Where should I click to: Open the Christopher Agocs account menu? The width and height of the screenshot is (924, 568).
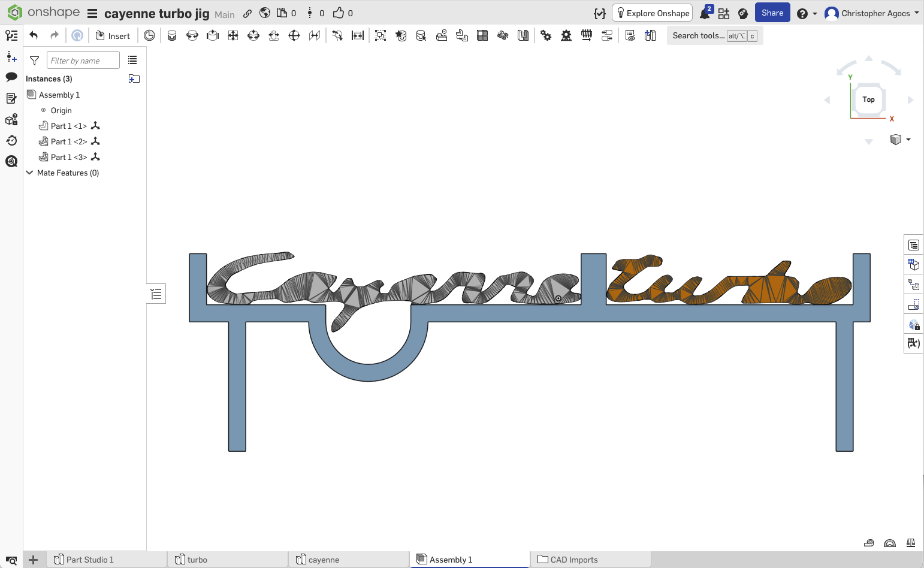872,13
